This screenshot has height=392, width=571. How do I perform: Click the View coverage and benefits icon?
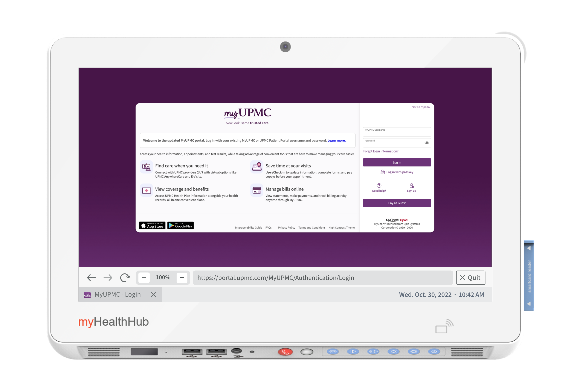pos(146,190)
